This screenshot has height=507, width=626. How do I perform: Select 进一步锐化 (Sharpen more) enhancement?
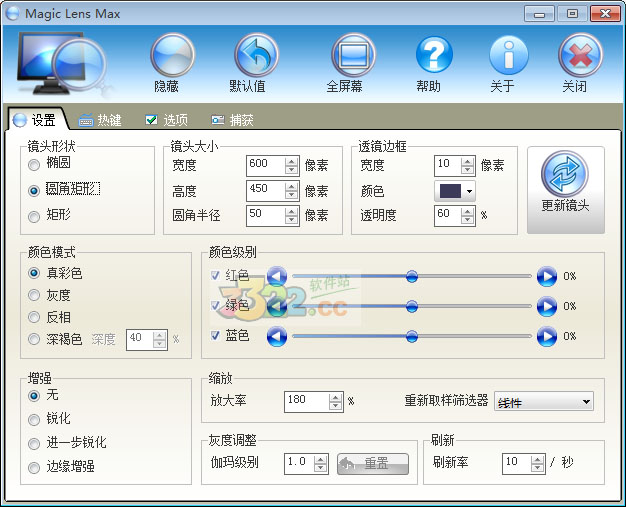click(x=34, y=444)
